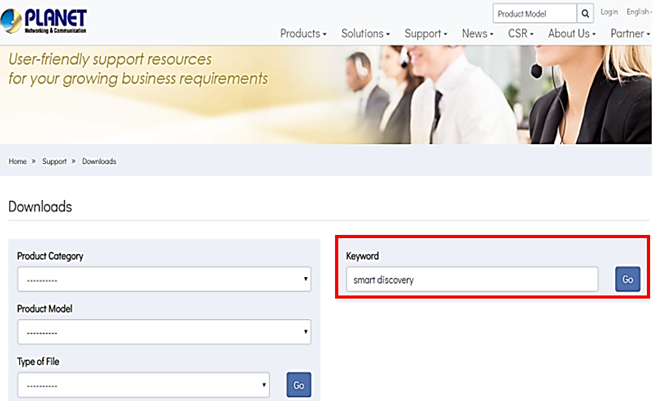Expand the Type of File dropdown

pos(143,384)
